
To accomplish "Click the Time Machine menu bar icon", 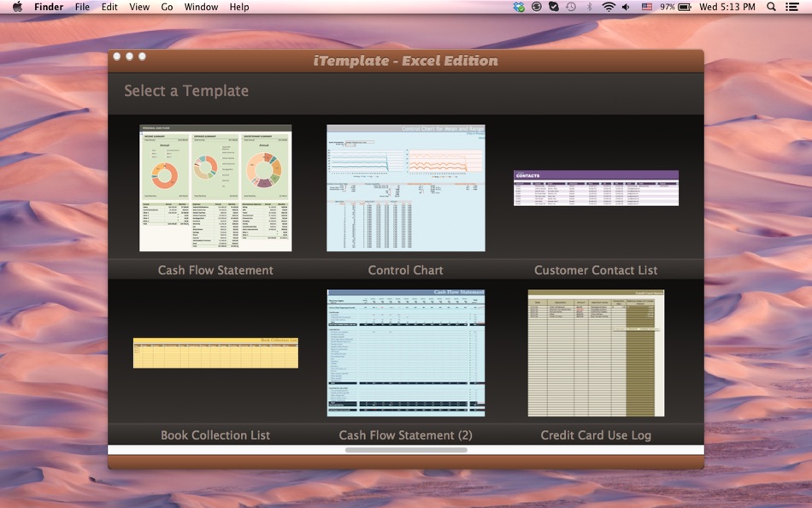I will click(571, 7).
